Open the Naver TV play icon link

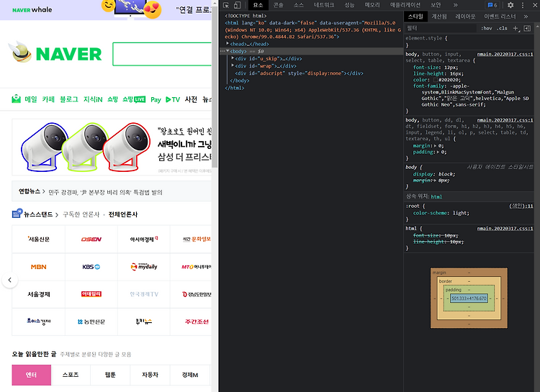(x=173, y=99)
